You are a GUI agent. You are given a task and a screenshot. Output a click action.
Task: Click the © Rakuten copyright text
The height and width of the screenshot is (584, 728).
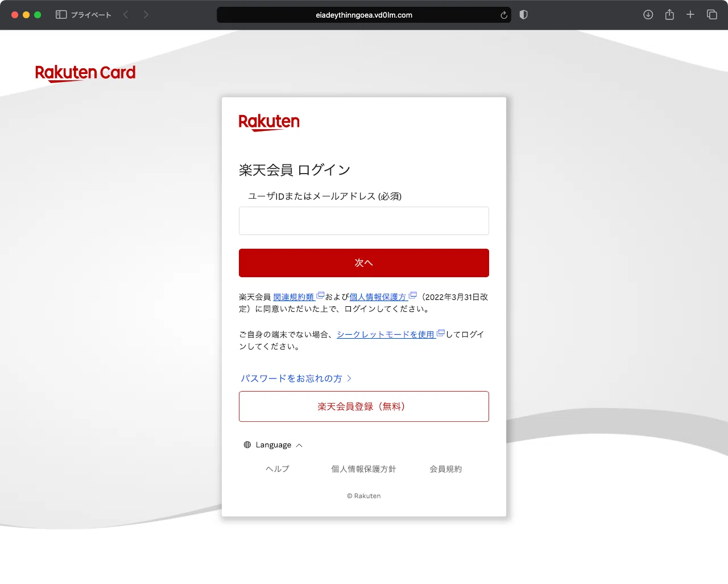coord(364,496)
